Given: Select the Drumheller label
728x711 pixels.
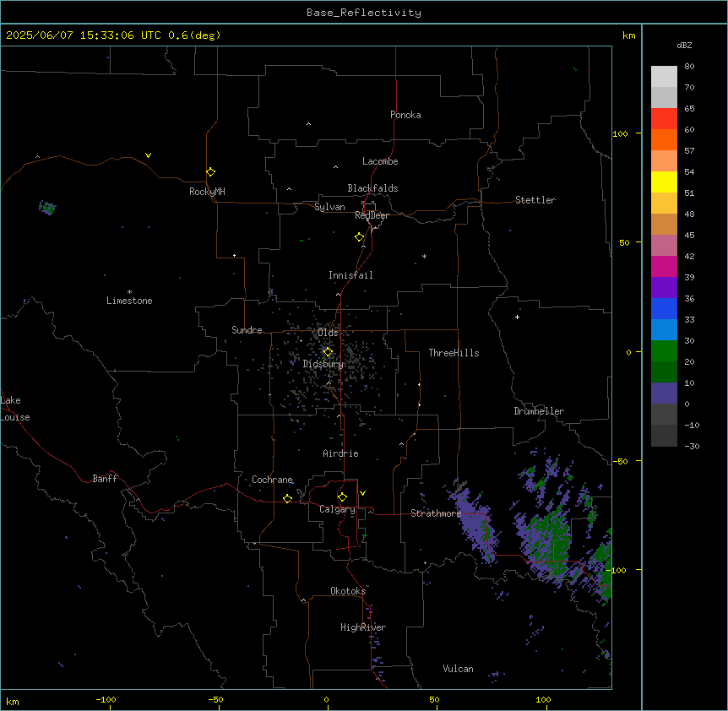Looking at the screenshot, I should point(539,411).
